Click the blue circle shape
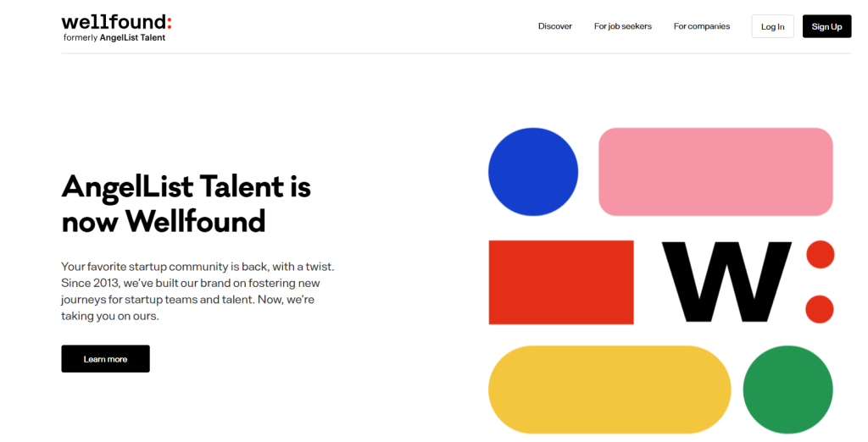 (533, 172)
